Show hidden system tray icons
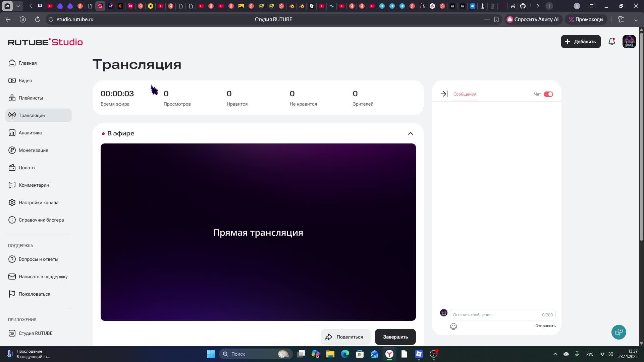The height and width of the screenshot is (362, 644). (555, 354)
